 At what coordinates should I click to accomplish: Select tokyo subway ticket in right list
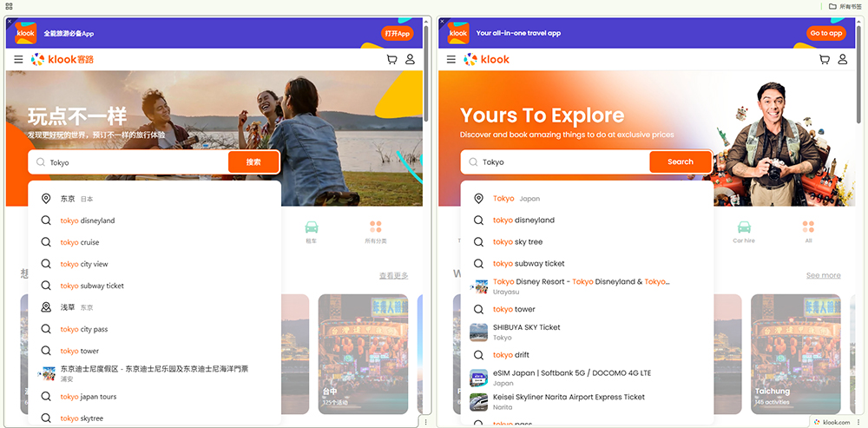point(587,264)
